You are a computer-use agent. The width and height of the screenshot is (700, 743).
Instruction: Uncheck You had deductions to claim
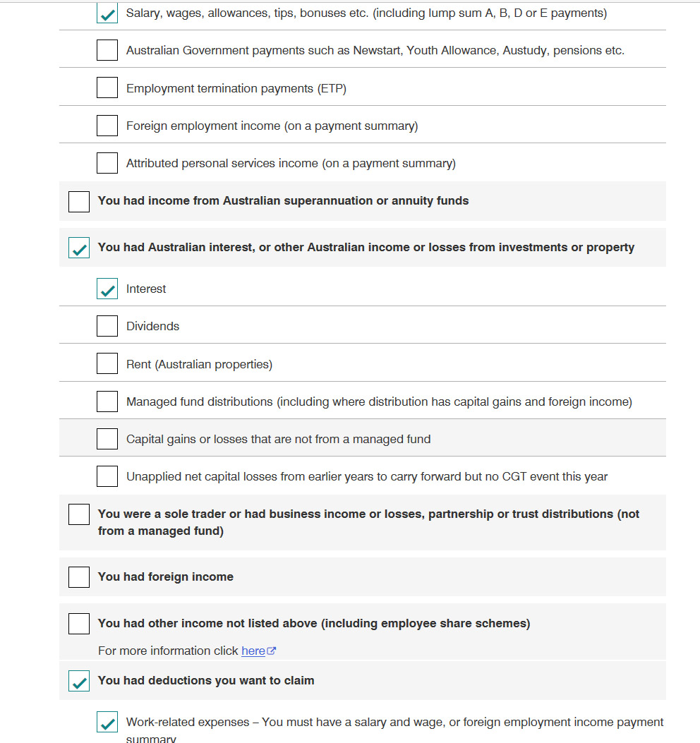pyautogui.click(x=79, y=681)
